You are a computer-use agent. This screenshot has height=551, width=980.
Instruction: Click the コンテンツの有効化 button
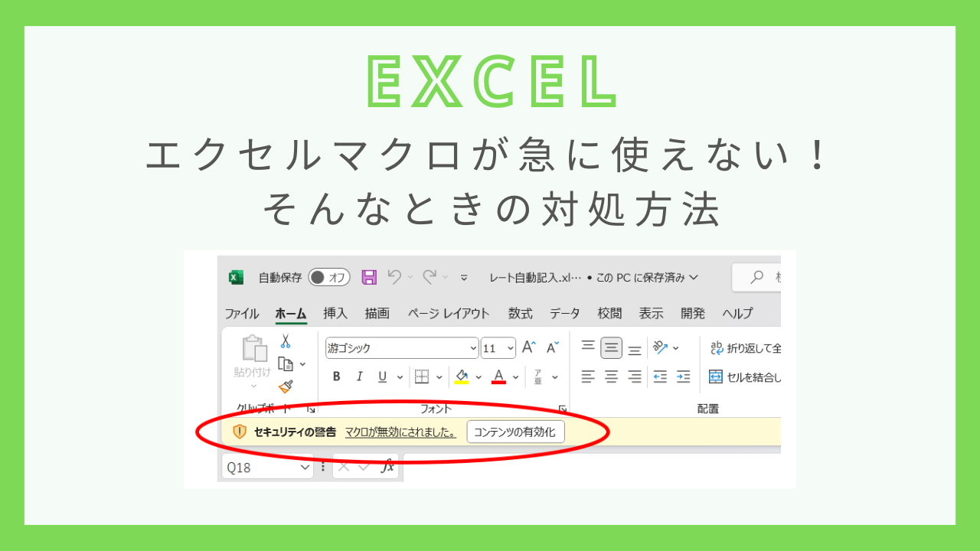point(515,432)
